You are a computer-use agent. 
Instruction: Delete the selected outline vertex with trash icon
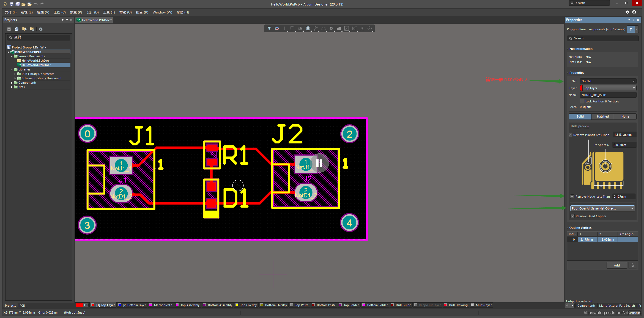632,265
